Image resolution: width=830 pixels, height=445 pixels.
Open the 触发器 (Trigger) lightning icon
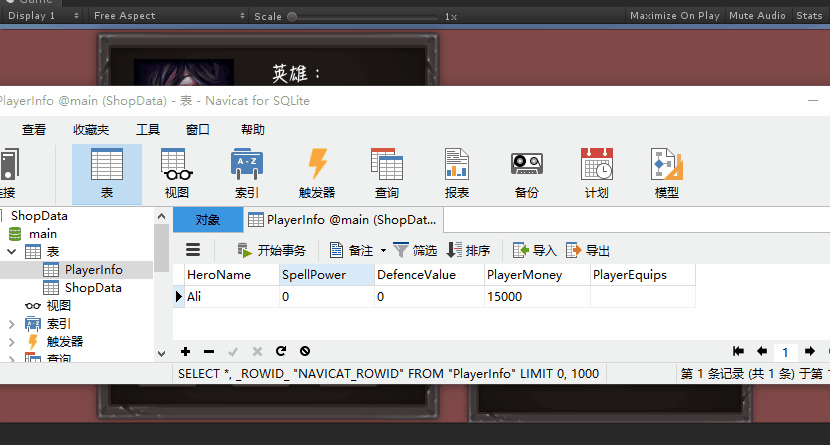pos(317,174)
